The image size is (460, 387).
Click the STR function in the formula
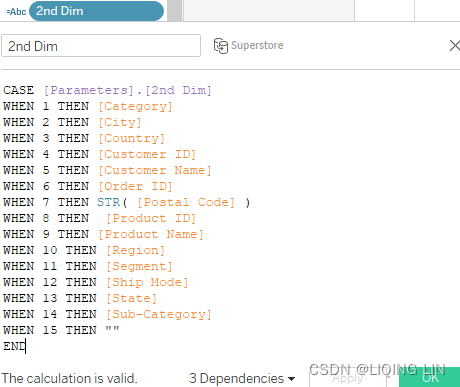108,202
